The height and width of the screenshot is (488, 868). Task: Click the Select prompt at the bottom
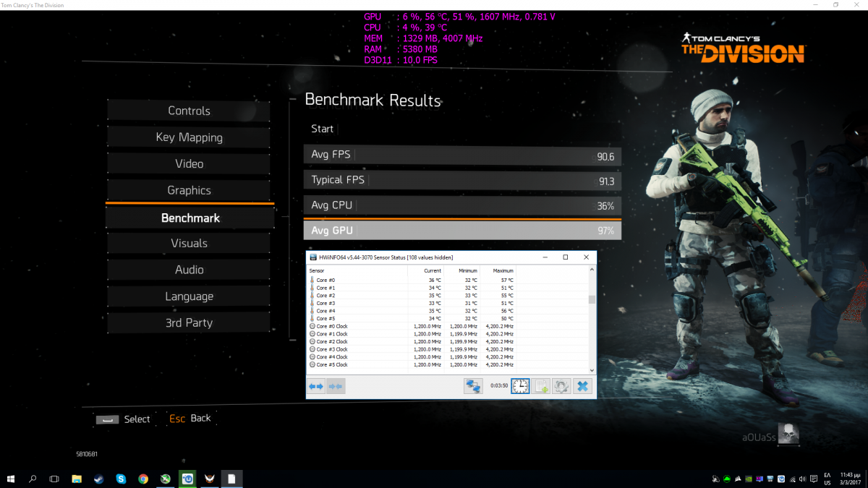(x=123, y=419)
